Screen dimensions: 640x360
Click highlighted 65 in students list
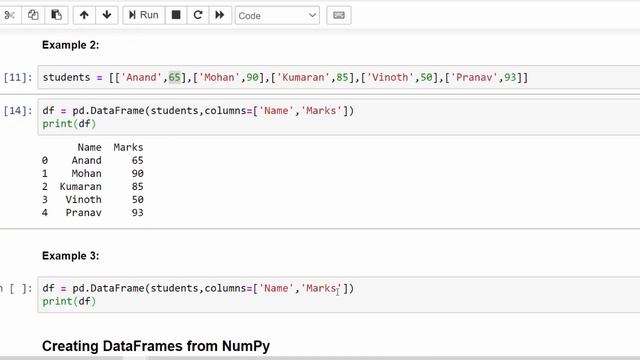click(x=175, y=77)
